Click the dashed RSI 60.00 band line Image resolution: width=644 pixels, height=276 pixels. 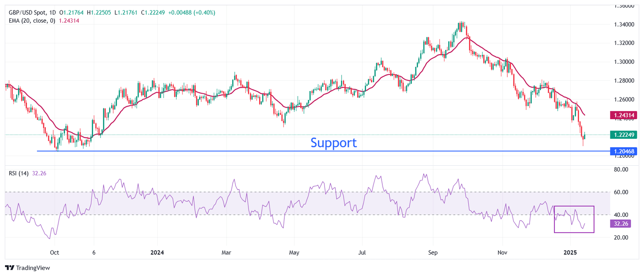tap(293, 192)
